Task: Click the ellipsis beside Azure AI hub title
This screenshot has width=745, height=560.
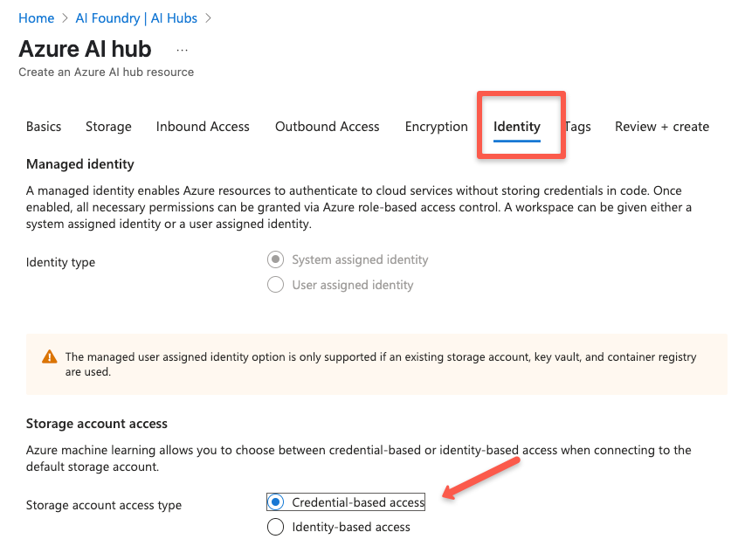Action: pos(181,50)
